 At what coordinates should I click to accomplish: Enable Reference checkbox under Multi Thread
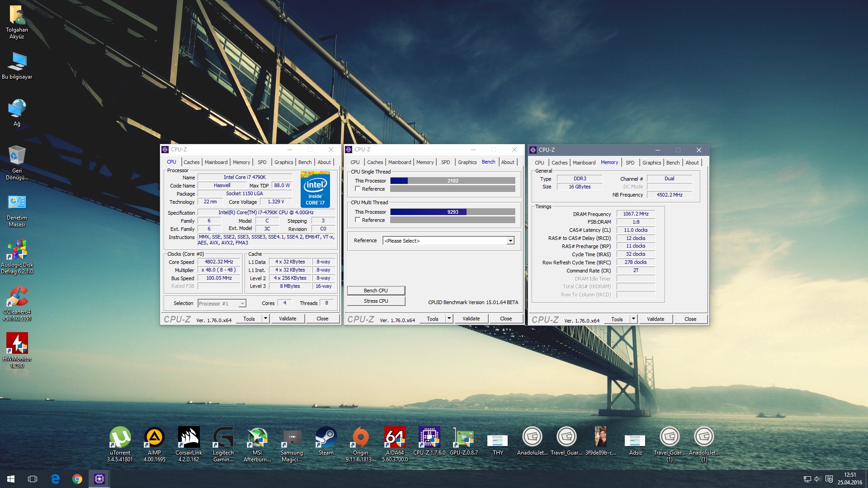[x=358, y=220]
